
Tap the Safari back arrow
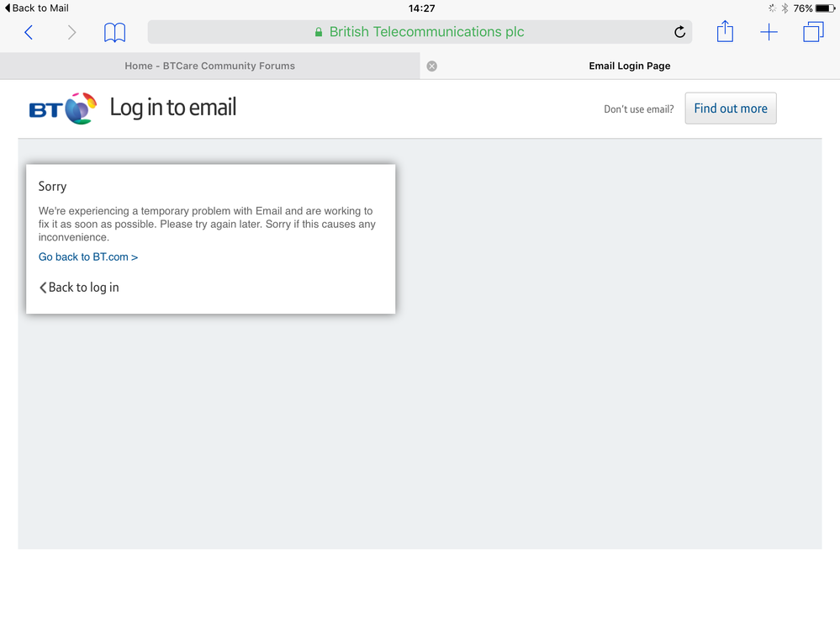tap(29, 33)
